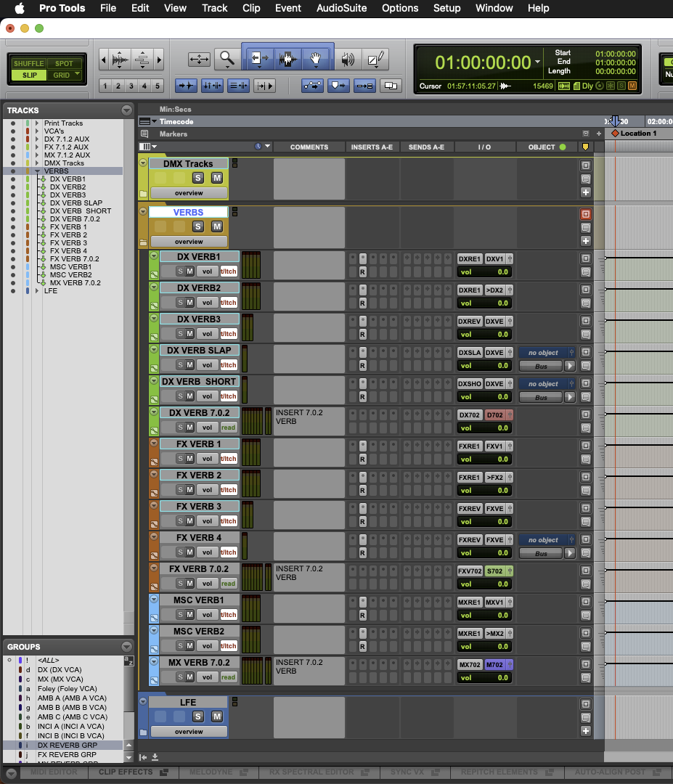Click volume value field of MSC VERB1
The height and width of the screenshot is (784, 673).
coord(484,616)
